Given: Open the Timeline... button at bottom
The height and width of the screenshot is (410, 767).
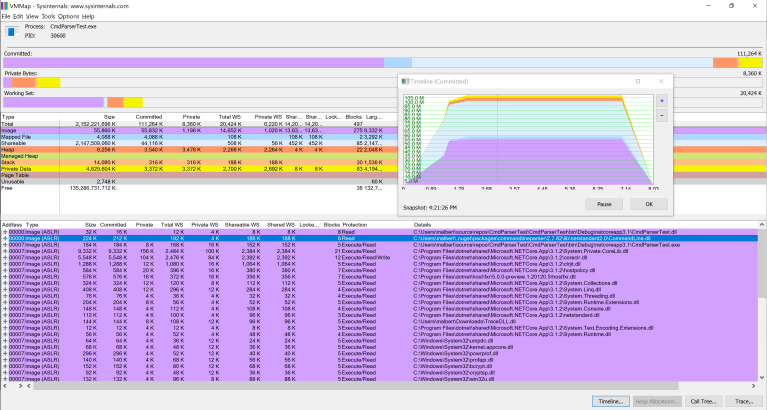Looking at the screenshot, I should click(x=611, y=400).
